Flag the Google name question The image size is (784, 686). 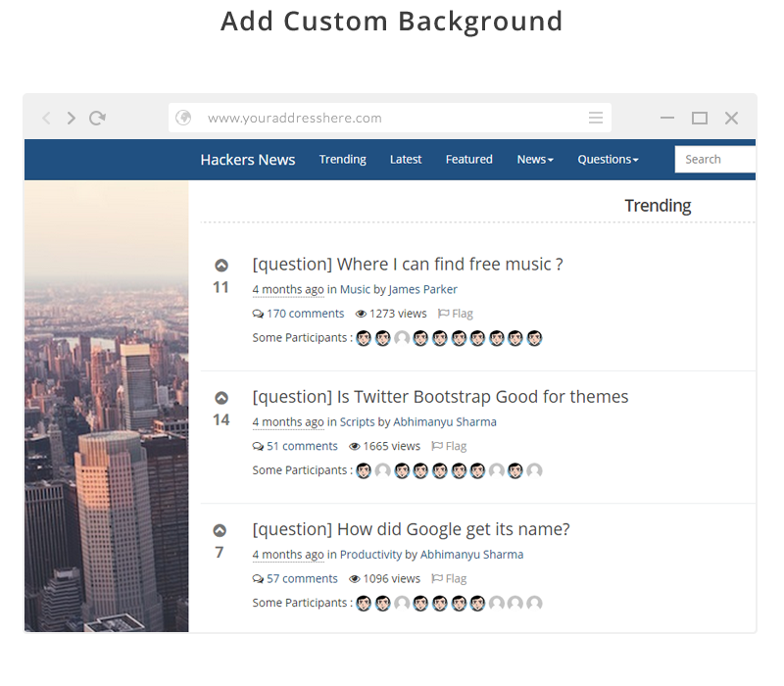click(x=449, y=578)
